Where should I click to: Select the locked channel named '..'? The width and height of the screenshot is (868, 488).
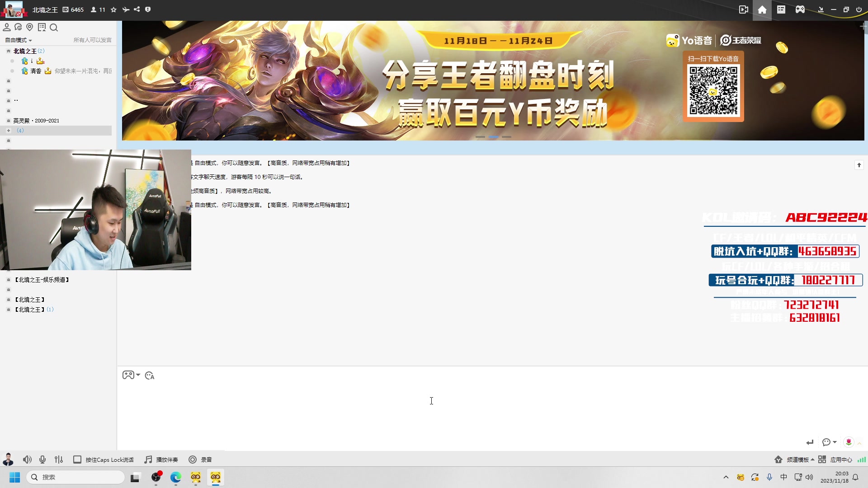click(16, 101)
